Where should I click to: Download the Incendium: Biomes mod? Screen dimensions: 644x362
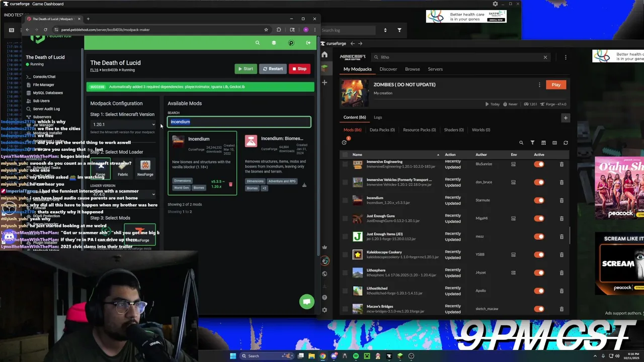coord(304,185)
